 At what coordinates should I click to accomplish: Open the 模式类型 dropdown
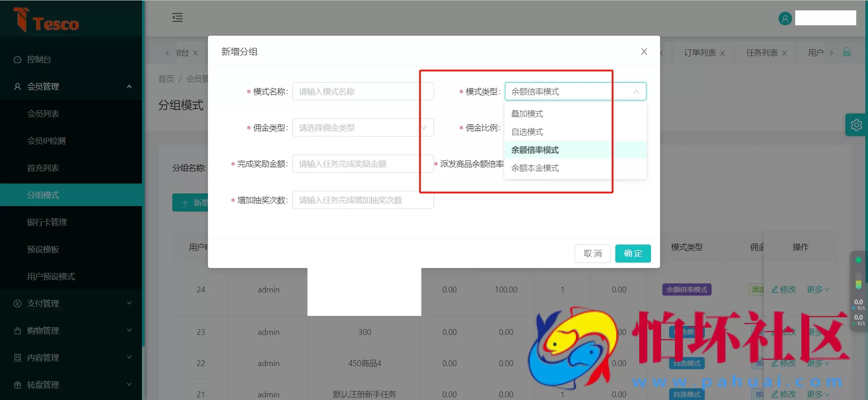[x=576, y=91]
